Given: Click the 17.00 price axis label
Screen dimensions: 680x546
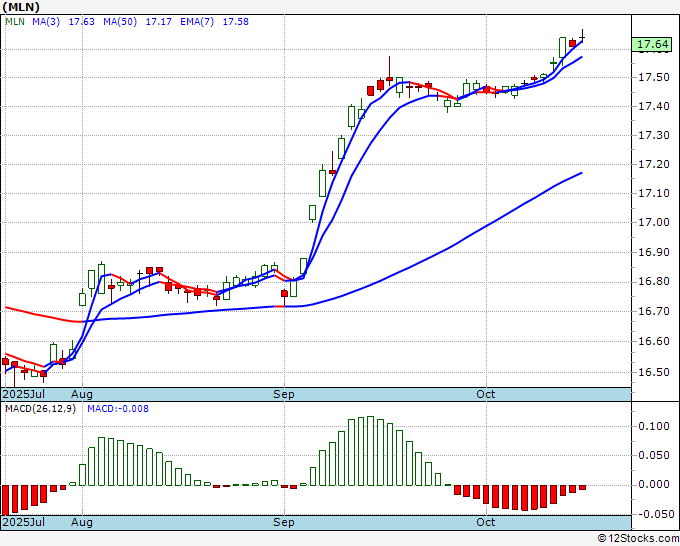Looking at the screenshot, I should [x=654, y=222].
